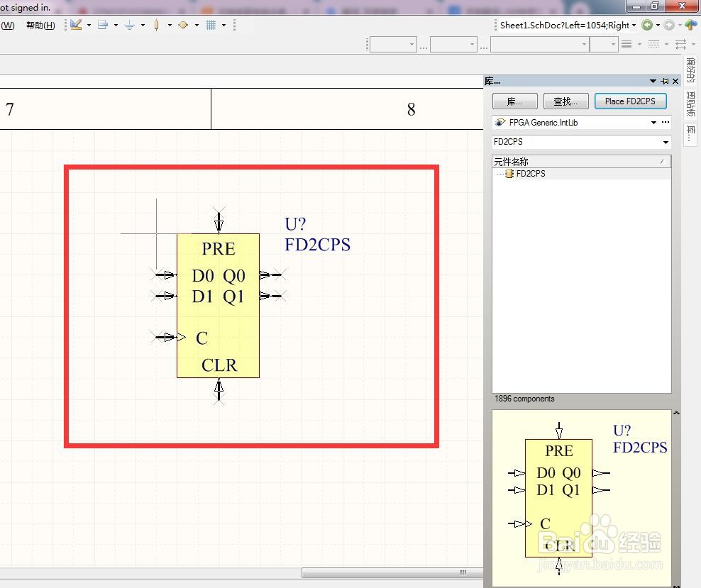
Task: Open the 剪贴板 clipboard side tab
Action: (x=691, y=104)
